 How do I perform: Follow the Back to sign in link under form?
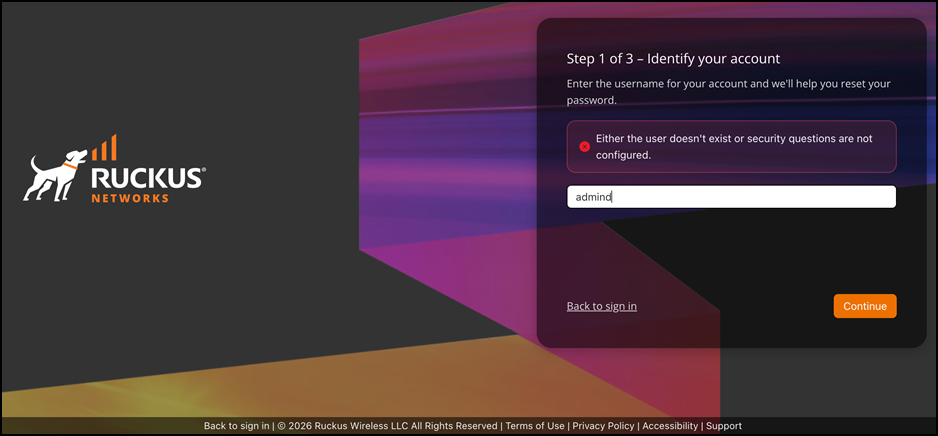[x=601, y=306]
